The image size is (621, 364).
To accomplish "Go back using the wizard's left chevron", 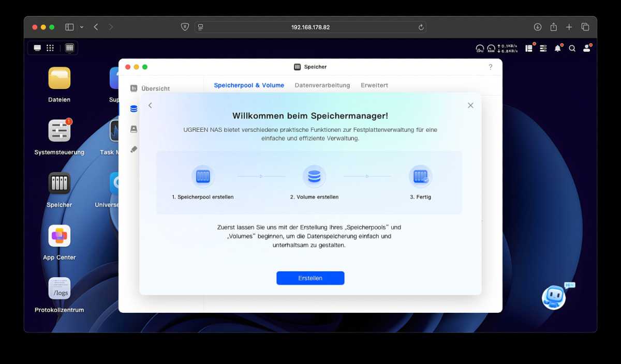I will click(x=150, y=105).
